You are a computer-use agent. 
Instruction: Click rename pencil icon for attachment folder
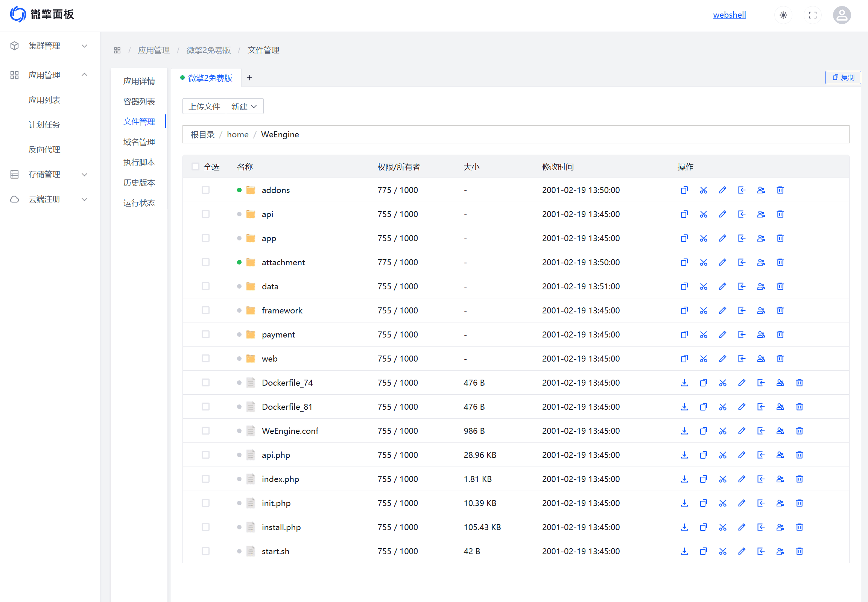click(x=722, y=262)
